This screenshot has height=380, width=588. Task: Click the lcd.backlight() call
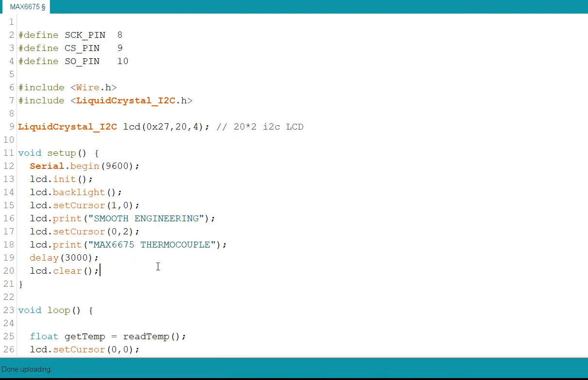[76, 192]
